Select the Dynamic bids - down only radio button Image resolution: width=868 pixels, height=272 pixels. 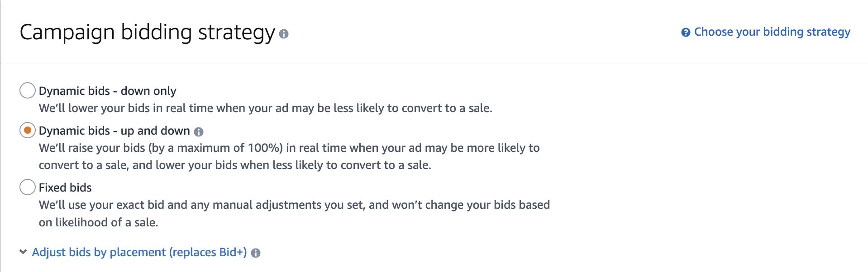point(28,90)
